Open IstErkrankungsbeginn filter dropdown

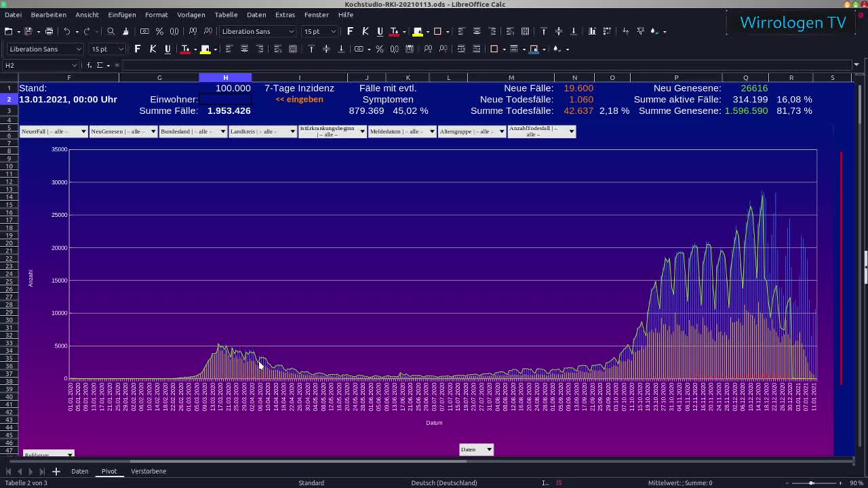click(362, 131)
